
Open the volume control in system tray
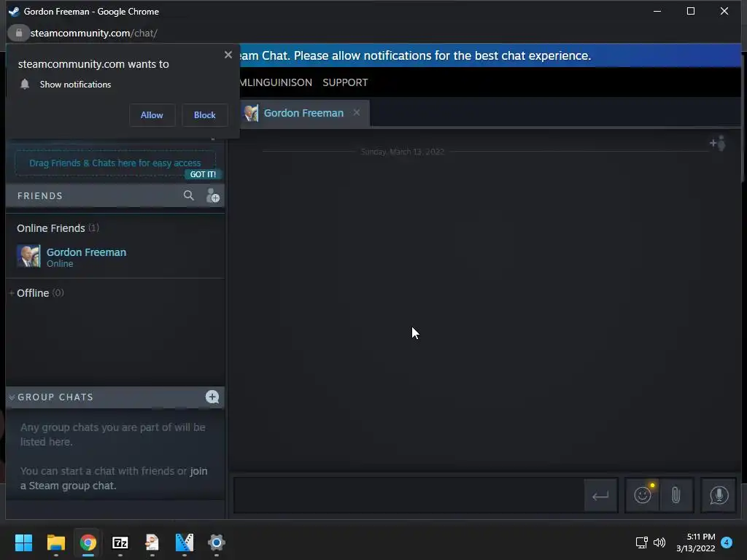[x=659, y=542]
